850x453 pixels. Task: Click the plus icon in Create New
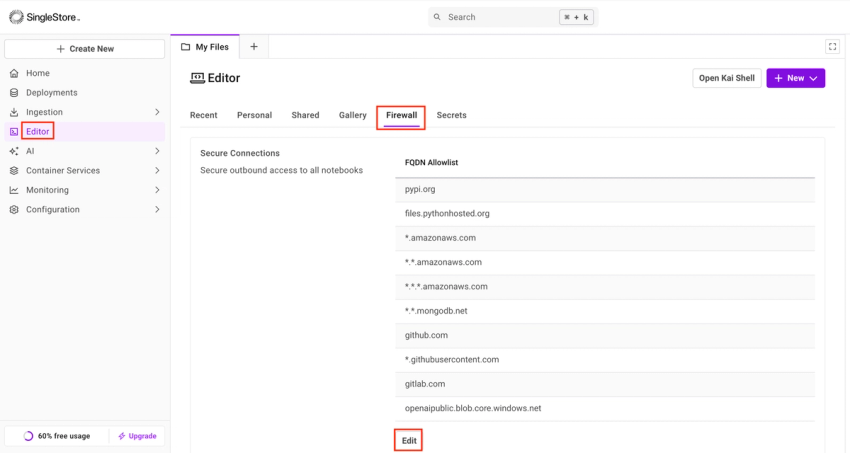pos(61,49)
